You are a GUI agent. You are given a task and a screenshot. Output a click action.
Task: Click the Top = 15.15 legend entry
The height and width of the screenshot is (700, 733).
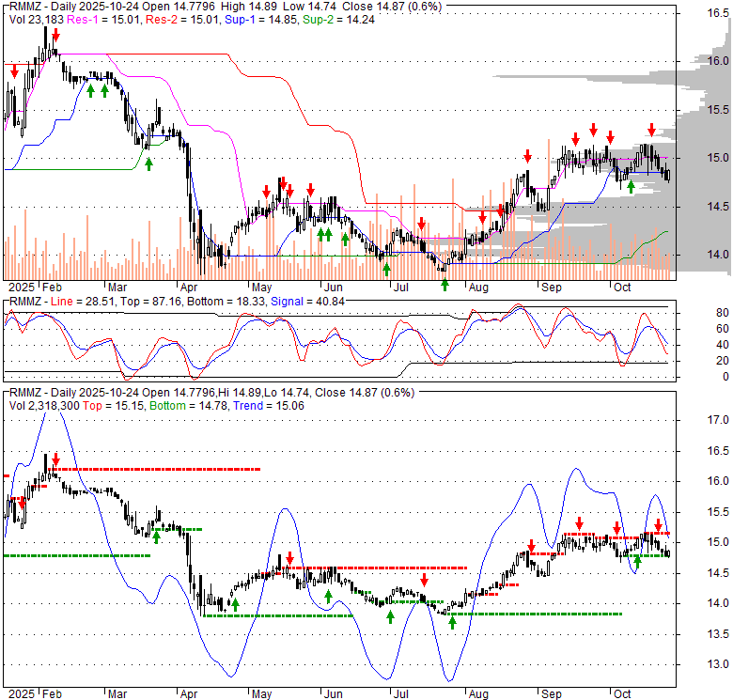pos(113,406)
